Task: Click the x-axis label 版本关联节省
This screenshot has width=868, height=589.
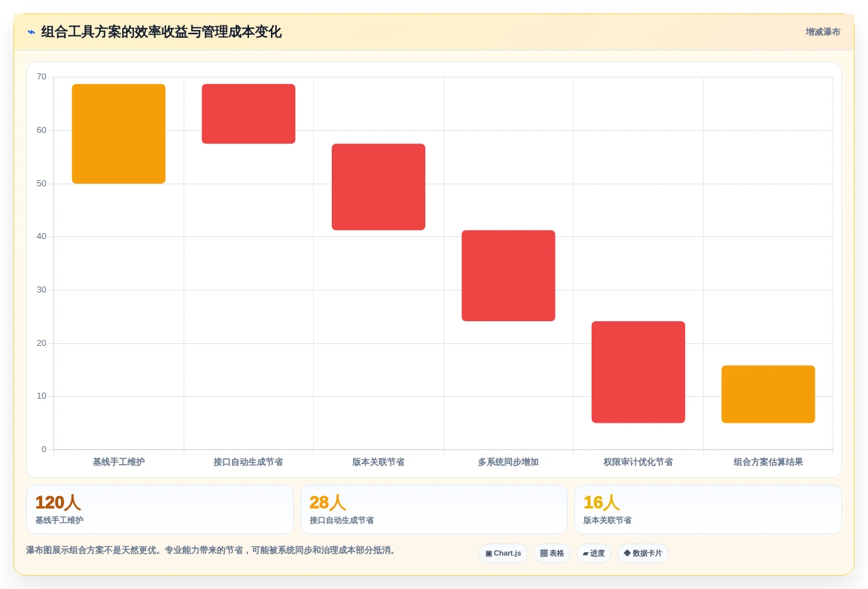Action: [x=379, y=462]
